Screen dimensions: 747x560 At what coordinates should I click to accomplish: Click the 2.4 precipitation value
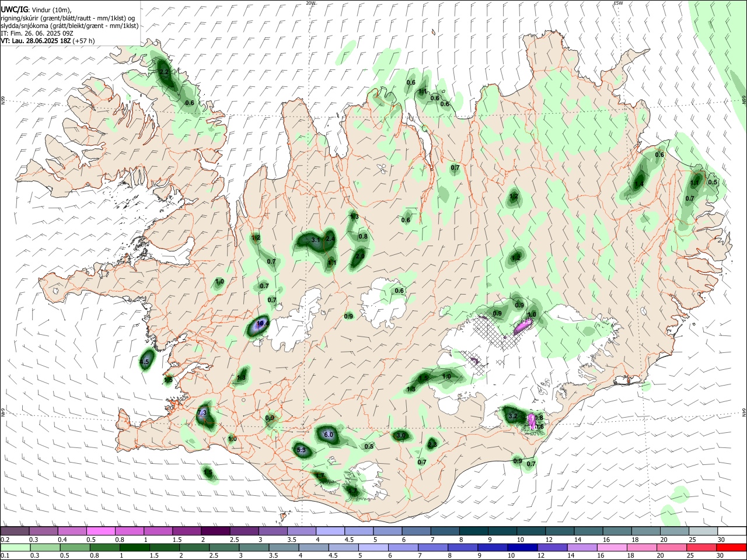(x=330, y=239)
